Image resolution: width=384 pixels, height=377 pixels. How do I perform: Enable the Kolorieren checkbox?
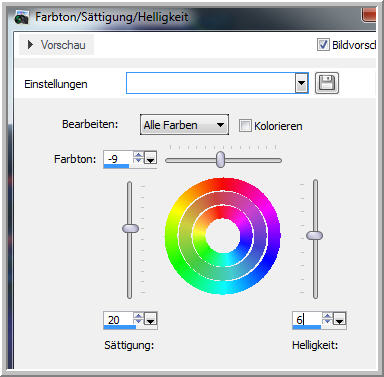pos(245,126)
